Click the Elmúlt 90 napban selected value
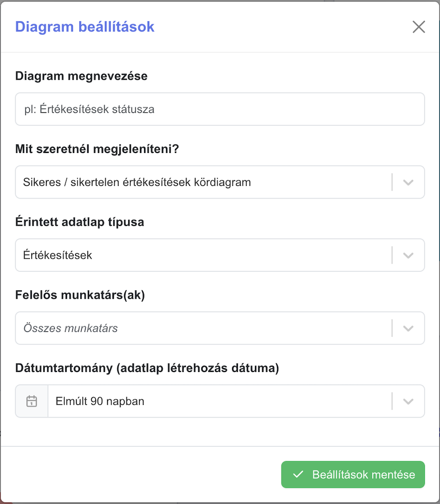440x504 pixels. (100, 401)
